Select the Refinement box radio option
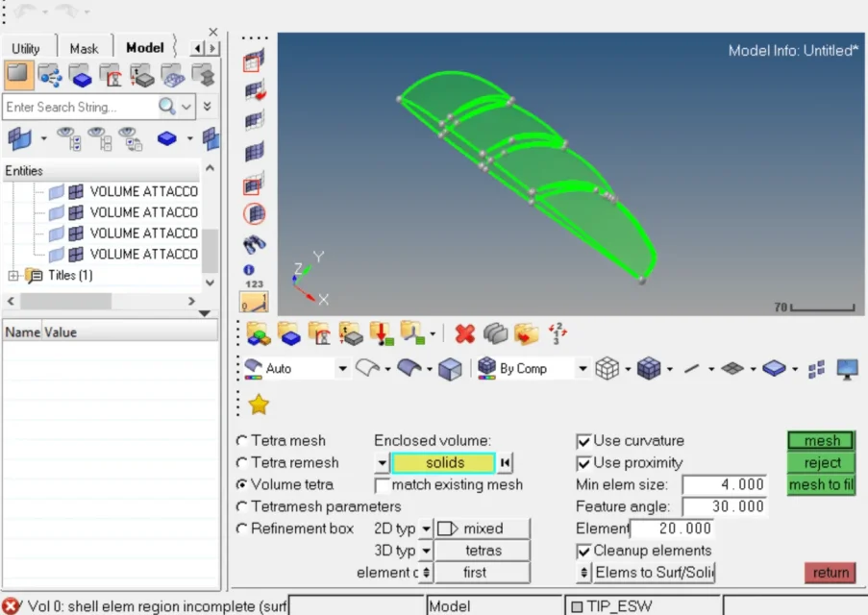The height and width of the screenshot is (615, 868). click(242, 529)
